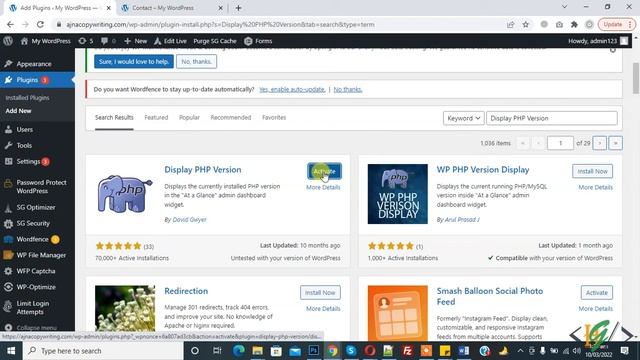Open the Keyword search type dropdown

point(463,118)
